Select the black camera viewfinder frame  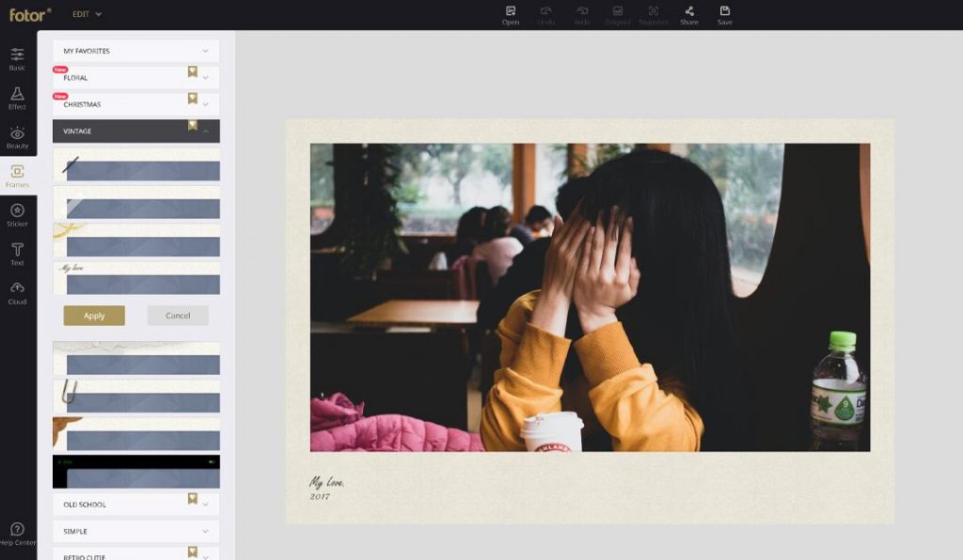coord(136,472)
